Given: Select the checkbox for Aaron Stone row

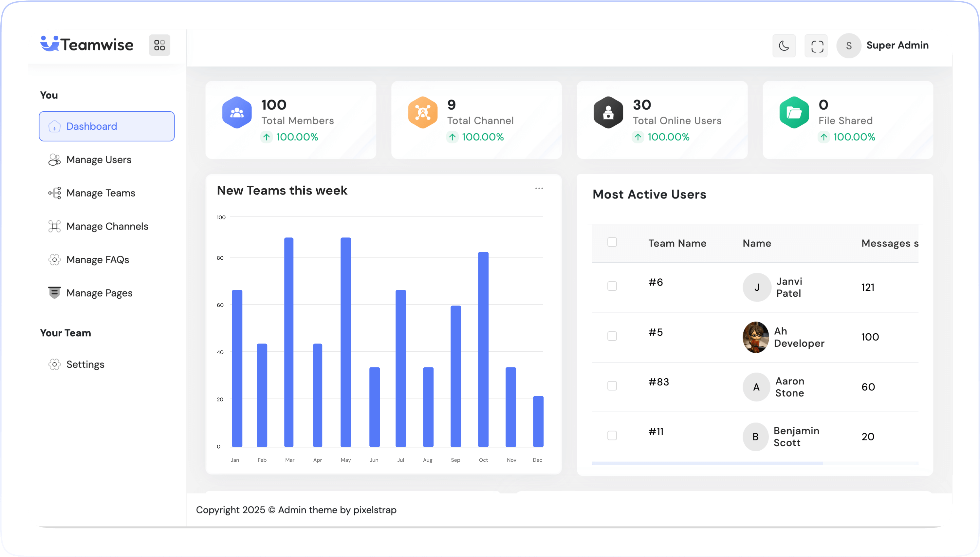Looking at the screenshot, I should (x=612, y=386).
